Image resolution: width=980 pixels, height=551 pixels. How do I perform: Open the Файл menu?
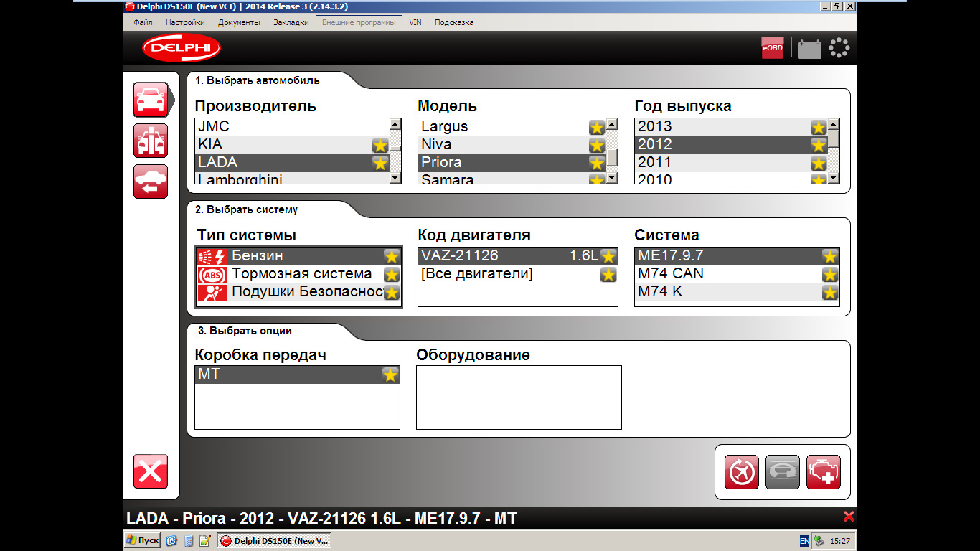tap(143, 22)
